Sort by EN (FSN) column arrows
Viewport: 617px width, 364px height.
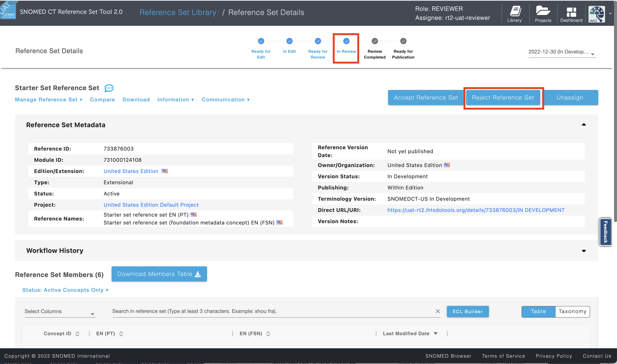[268, 334]
